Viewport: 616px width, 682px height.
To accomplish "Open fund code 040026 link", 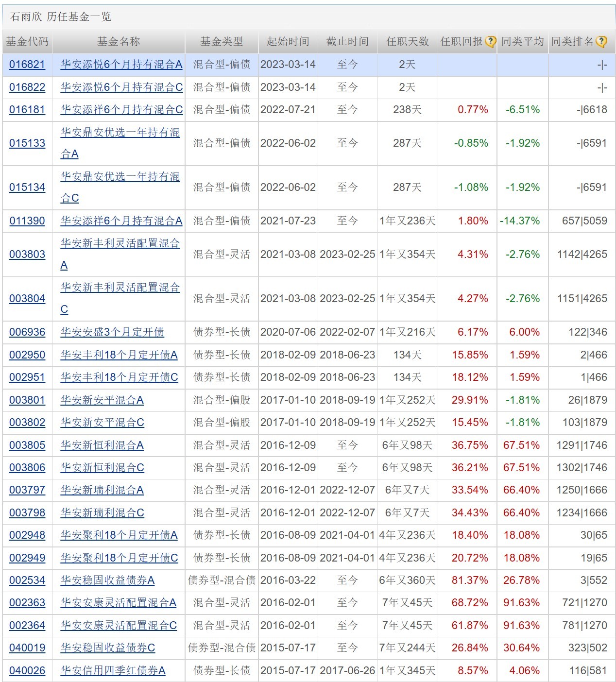I will click(27, 671).
